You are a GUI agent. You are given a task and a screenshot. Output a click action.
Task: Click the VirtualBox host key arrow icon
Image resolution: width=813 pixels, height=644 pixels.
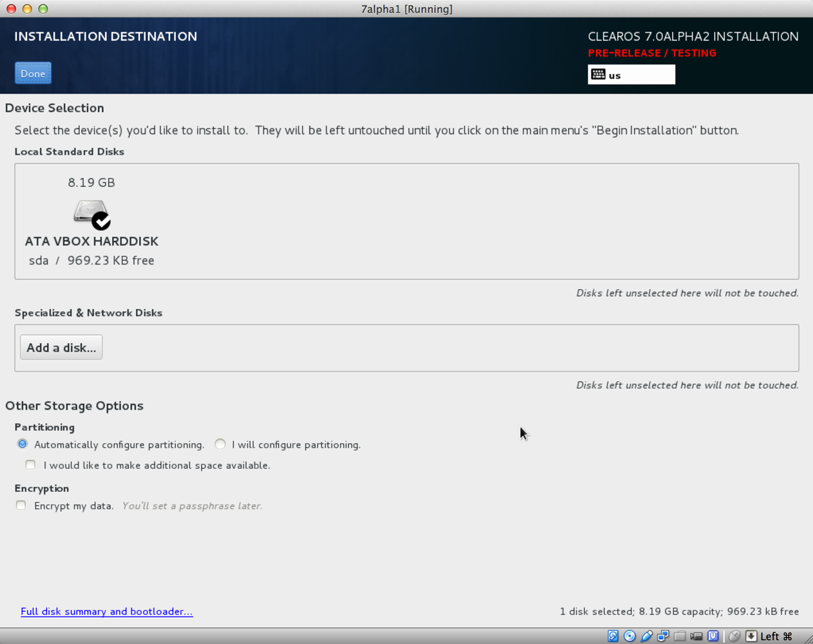(751, 636)
